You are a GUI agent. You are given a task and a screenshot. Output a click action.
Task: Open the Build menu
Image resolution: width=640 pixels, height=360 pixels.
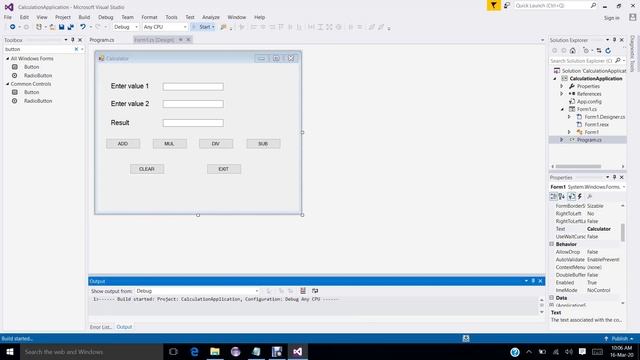[84, 17]
